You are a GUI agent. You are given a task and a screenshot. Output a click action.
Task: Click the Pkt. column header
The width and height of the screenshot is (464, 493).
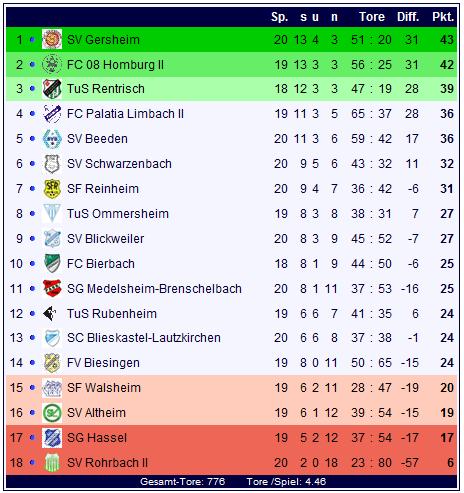443,17
